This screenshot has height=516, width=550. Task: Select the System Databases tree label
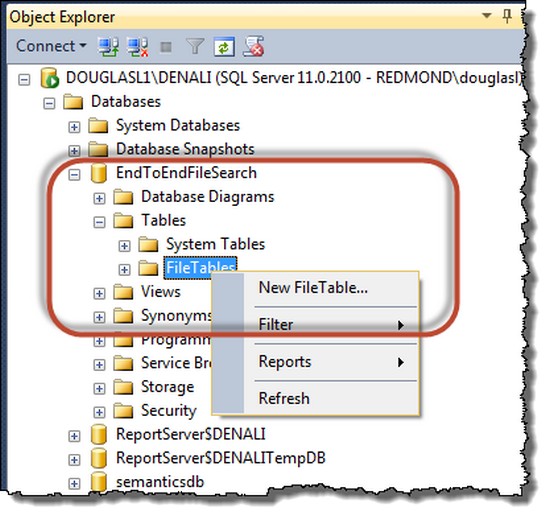(178, 126)
